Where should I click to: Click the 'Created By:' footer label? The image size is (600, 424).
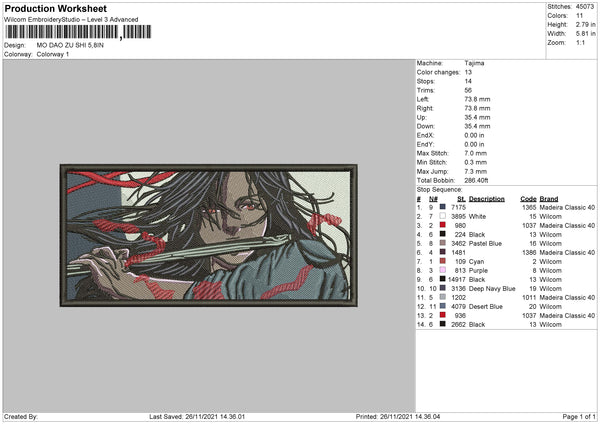point(21,417)
